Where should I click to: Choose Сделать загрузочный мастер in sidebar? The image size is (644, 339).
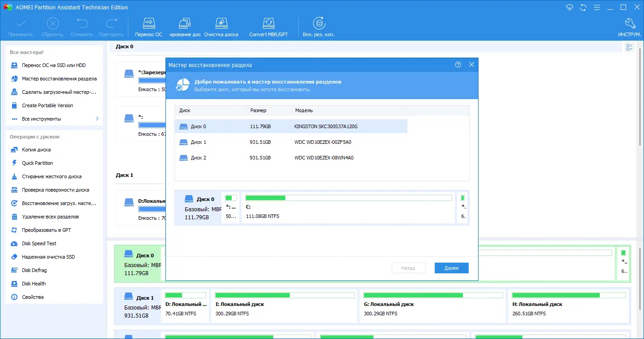tap(54, 92)
